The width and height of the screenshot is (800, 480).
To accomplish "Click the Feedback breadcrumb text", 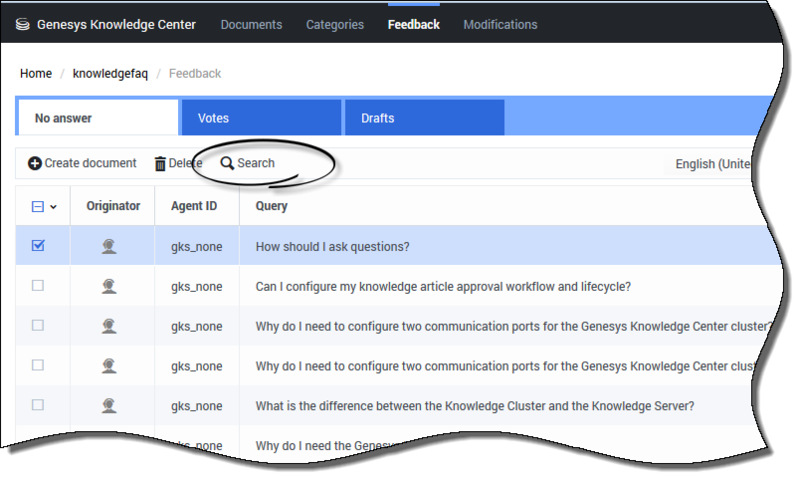I will pos(195,73).
